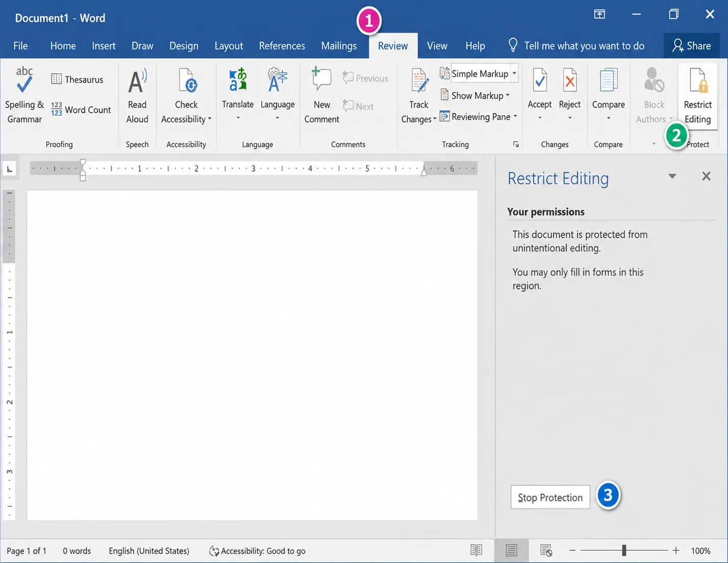This screenshot has width=728, height=563.
Task: Expand the Accept dropdown arrow
Action: click(x=540, y=118)
